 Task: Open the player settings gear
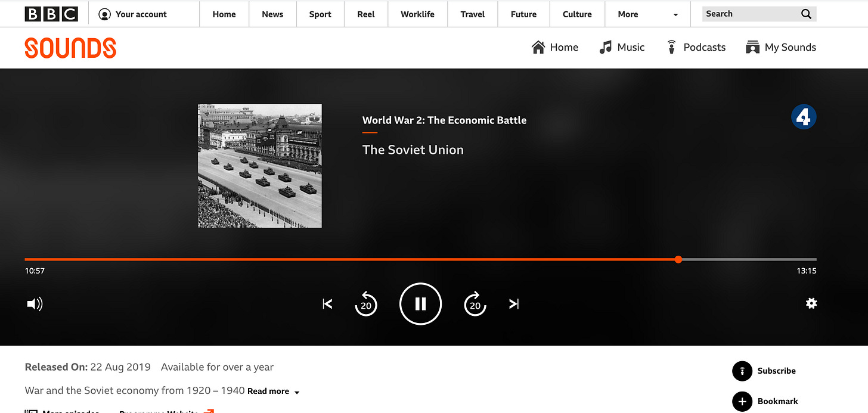pyautogui.click(x=811, y=303)
